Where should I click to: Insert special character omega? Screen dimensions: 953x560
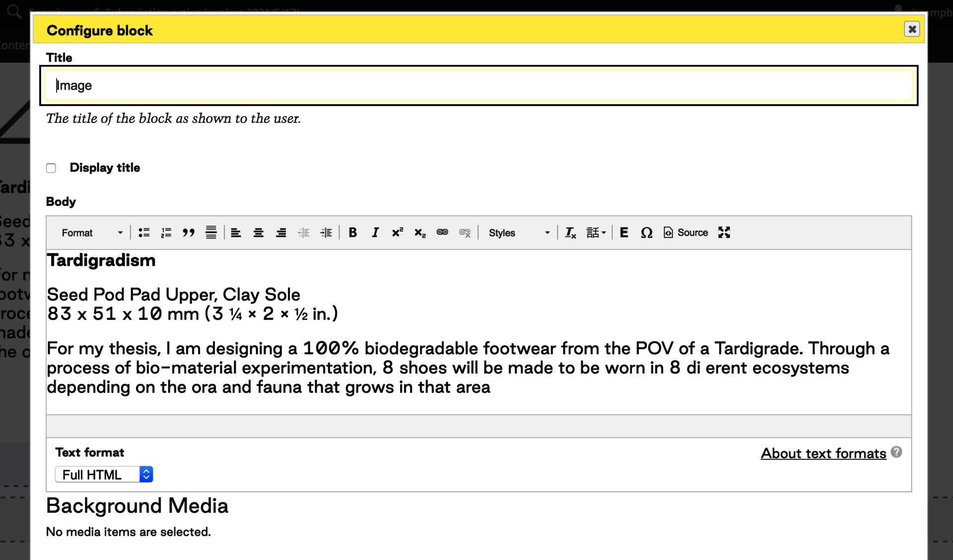[x=646, y=233]
